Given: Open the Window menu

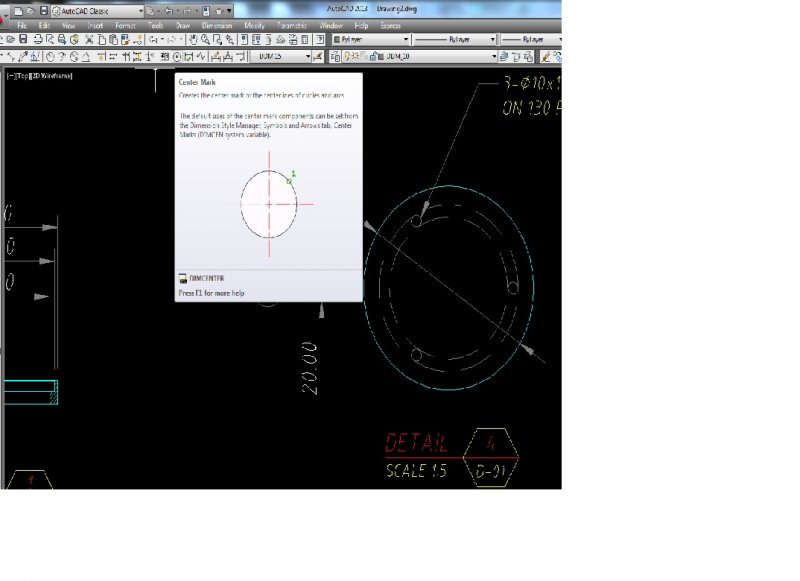Looking at the screenshot, I should coord(331,26).
